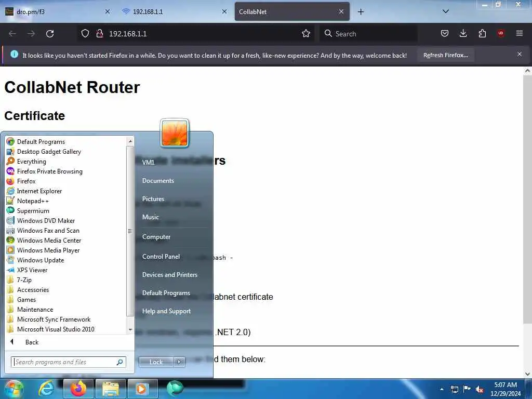Image resolution: width=532 pixels, height=399 pixels.
Task: Go forward with the browser forward arrow
Action: [31, 34]
